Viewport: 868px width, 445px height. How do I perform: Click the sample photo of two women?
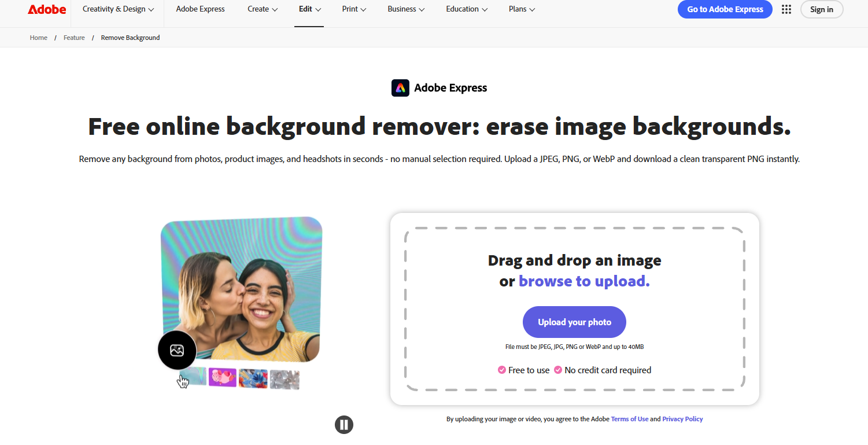(x=241, y=289)
